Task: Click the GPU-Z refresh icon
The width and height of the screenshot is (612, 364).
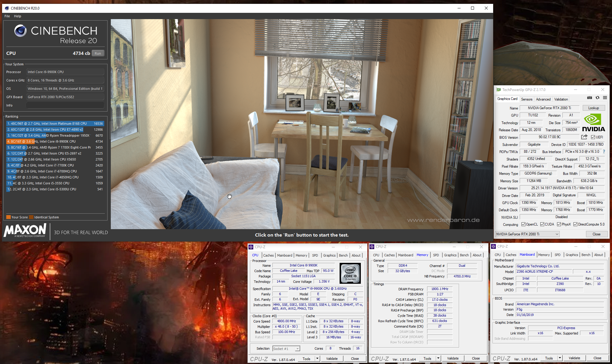Action: pyautogui.click(x=597, y=98)
